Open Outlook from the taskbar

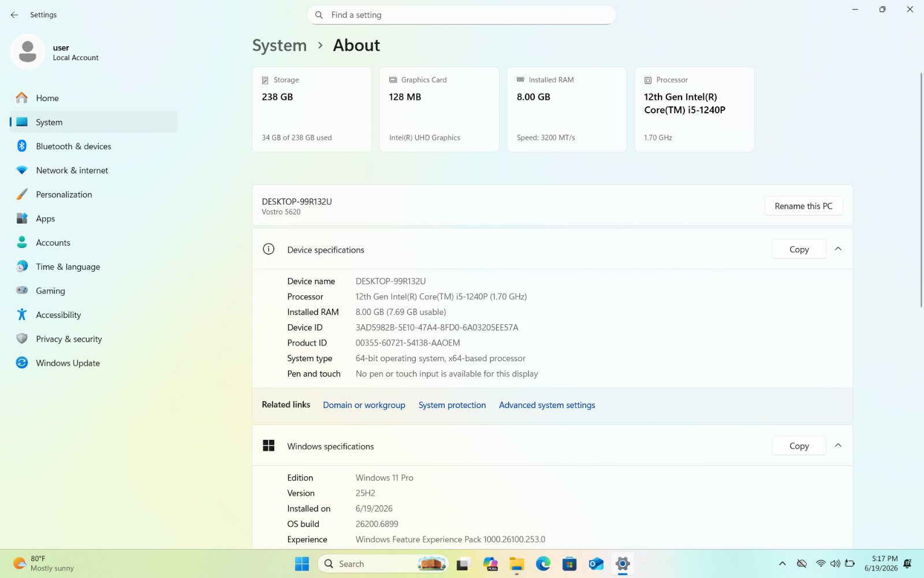click(596, 564)
